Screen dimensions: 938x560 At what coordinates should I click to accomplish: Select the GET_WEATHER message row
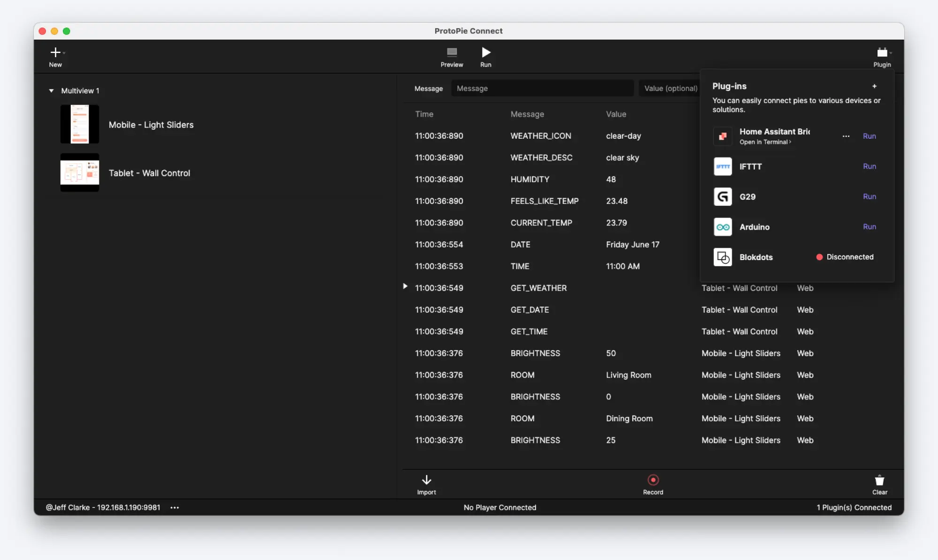[538, 287]
